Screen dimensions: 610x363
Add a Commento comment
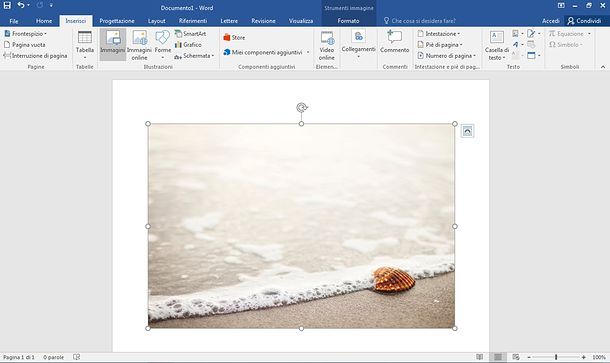tap(394, 42)
